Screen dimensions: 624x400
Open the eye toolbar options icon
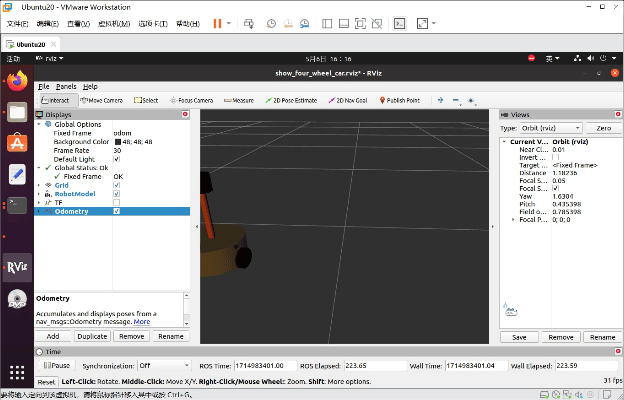coord(471,101)
